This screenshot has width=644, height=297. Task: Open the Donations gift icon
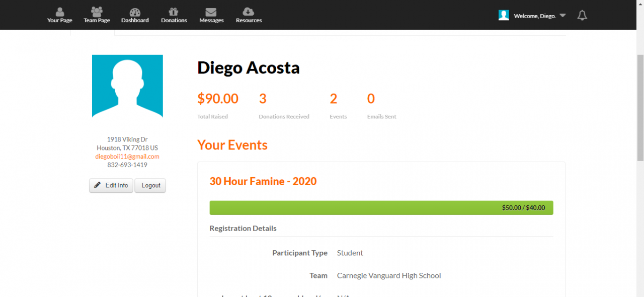[x=174, y=12]
